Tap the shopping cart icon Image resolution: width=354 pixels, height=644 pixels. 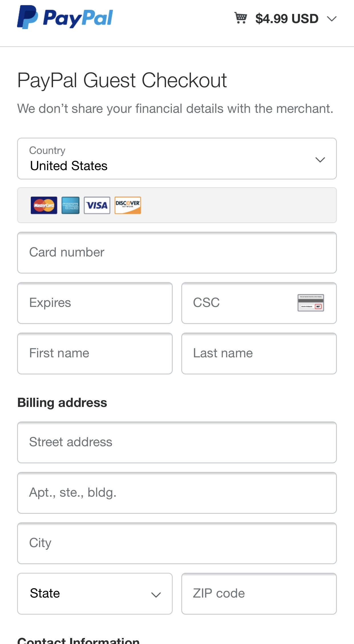tap(241, 18)
